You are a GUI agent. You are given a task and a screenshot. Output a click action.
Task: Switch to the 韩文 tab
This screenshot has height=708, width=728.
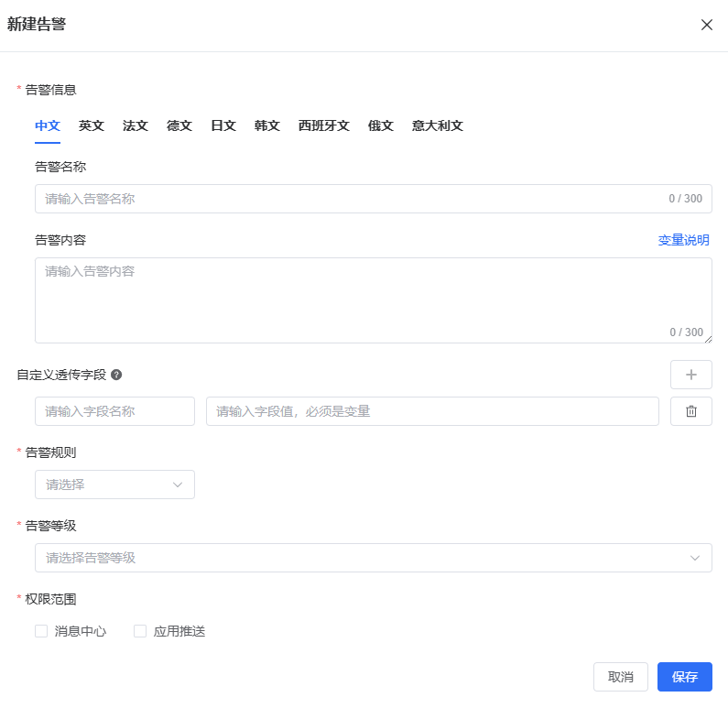pos(267,125)
